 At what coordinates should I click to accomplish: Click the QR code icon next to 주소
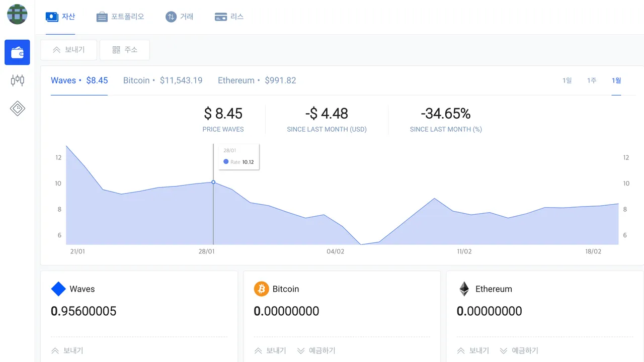click(116, 50)
